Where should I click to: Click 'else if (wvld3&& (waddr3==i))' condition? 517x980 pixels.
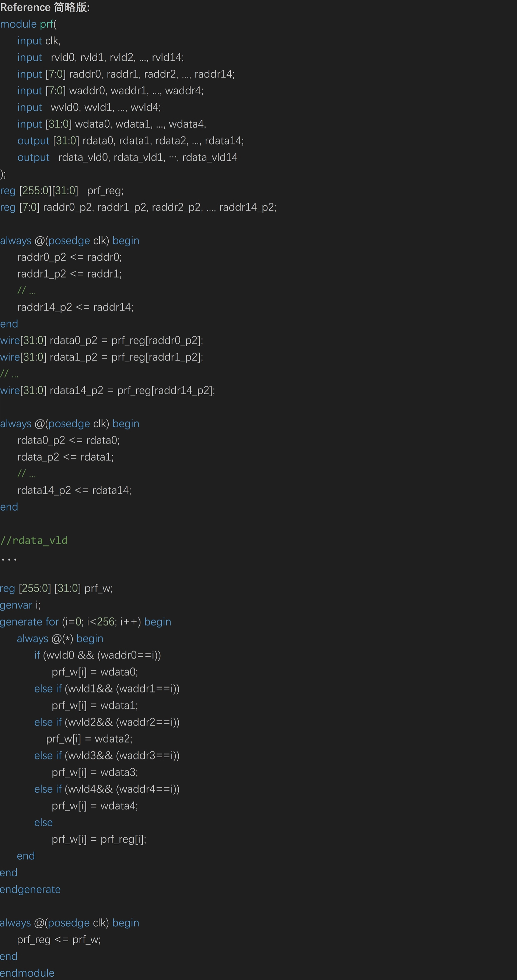coord(107,755)
